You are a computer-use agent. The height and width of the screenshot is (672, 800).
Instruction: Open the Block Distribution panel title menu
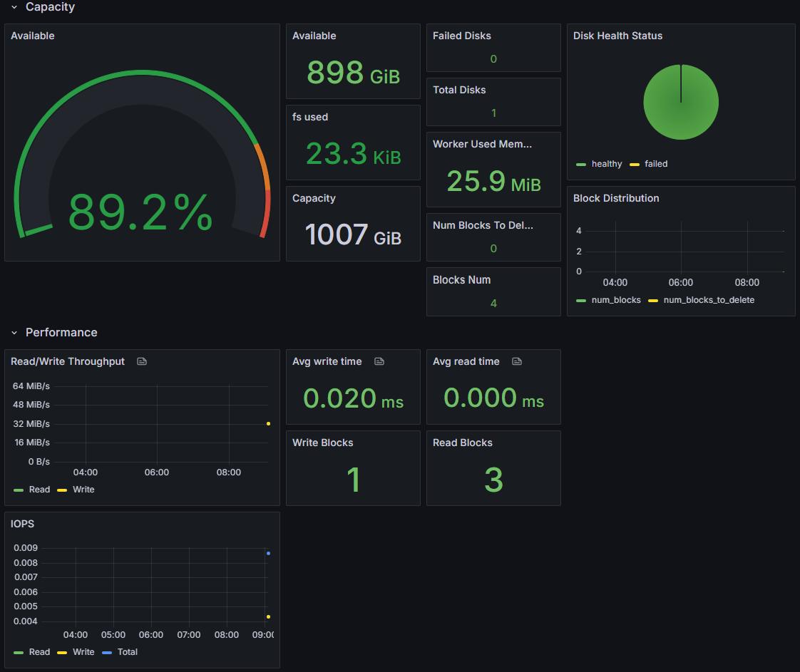pos(616,198)
